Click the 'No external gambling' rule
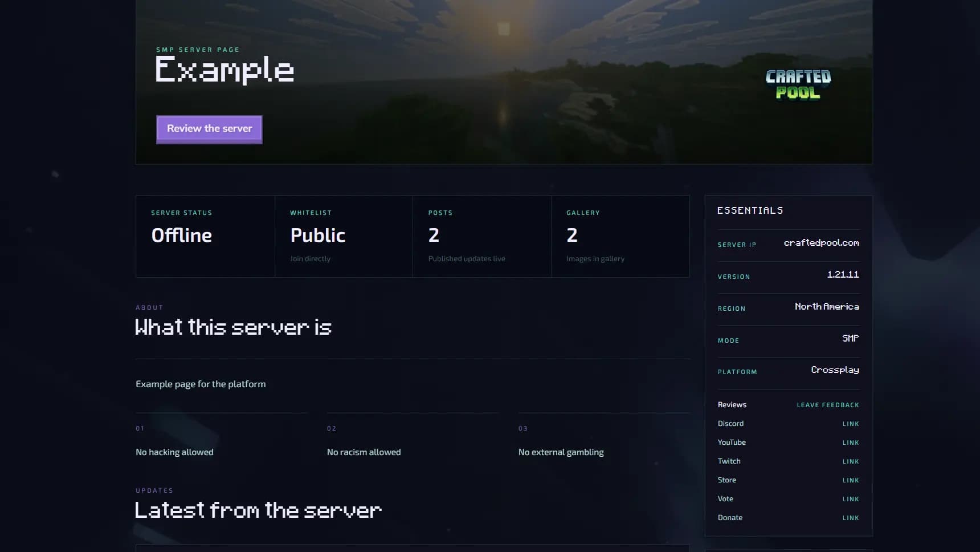The image size is (980, 552). (x=561, y=452)
